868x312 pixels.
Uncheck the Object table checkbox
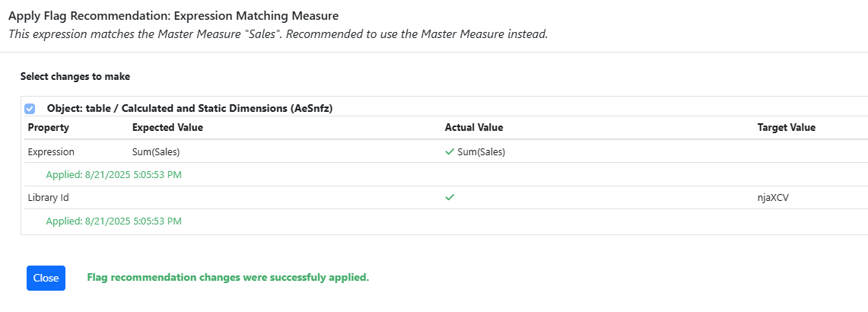pos(30,108)
